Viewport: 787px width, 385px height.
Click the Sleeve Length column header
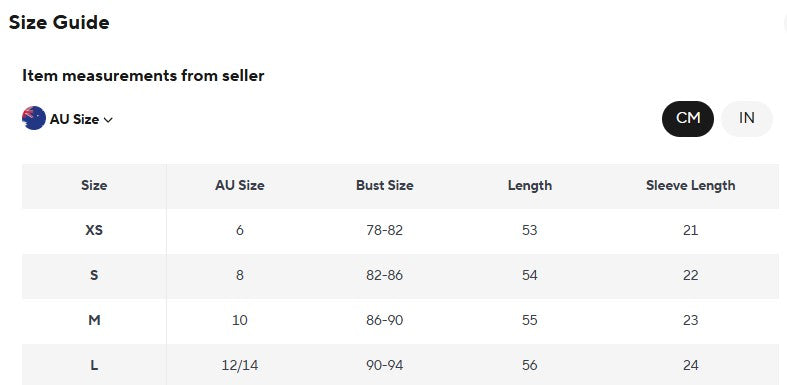coord(690,186)
